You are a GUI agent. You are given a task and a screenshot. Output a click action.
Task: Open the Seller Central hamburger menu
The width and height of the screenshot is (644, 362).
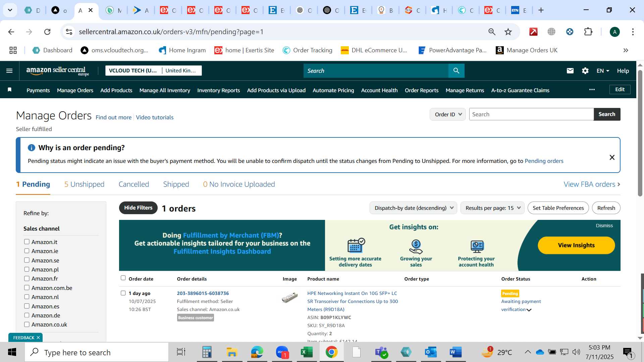point(9,71)
